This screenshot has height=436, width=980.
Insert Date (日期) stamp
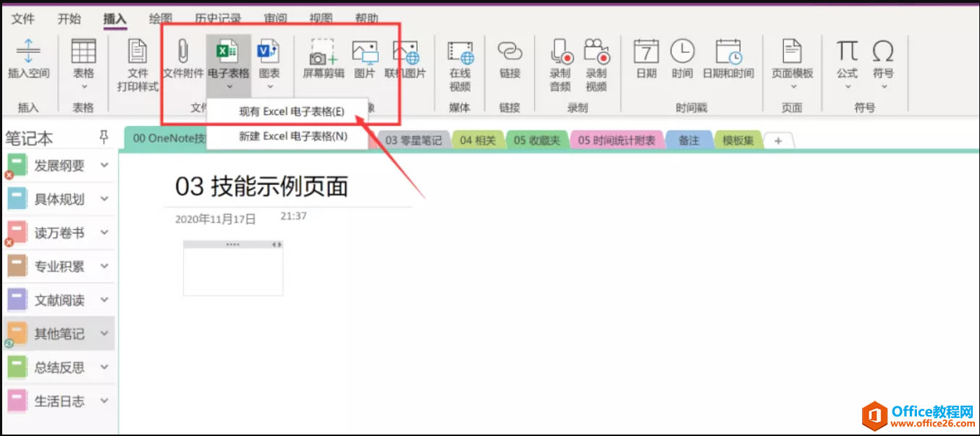click(646, 51)
